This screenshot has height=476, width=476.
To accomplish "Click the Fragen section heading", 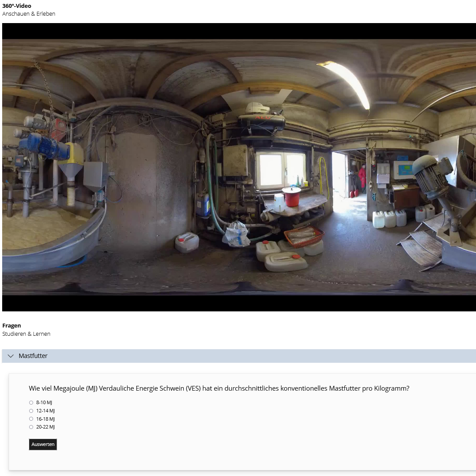I will [x=12, y=325].
